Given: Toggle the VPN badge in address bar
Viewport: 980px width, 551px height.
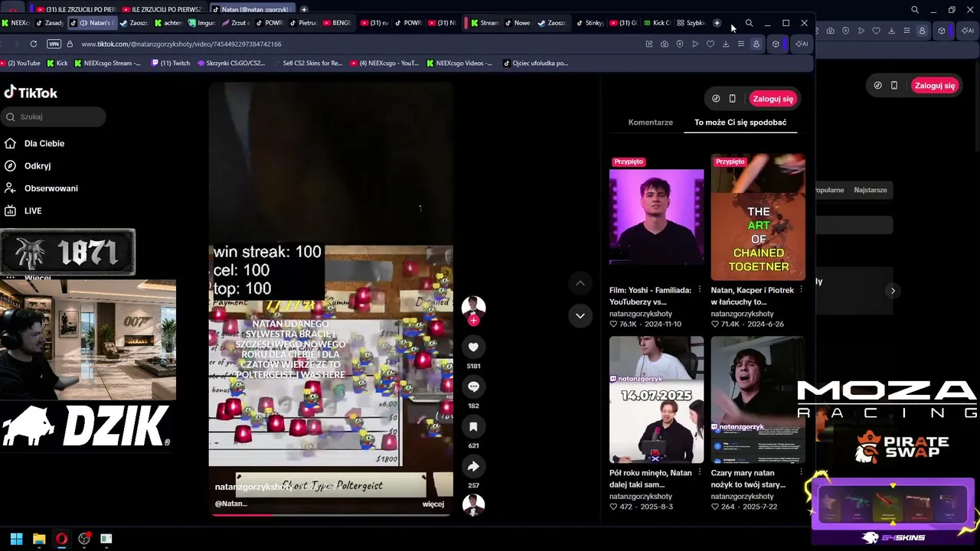Looking at the screenshot, I should pyautogui.click(x=54, y=44).
